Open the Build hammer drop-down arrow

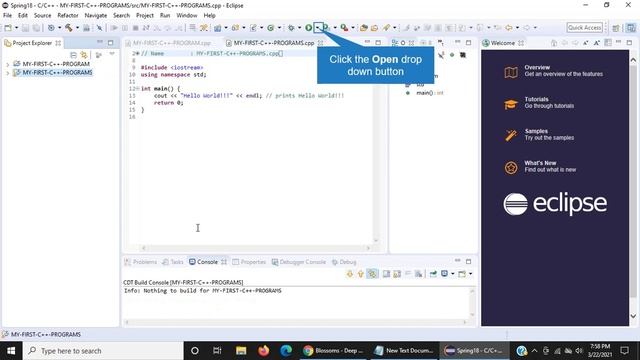(x=77, y=28)
